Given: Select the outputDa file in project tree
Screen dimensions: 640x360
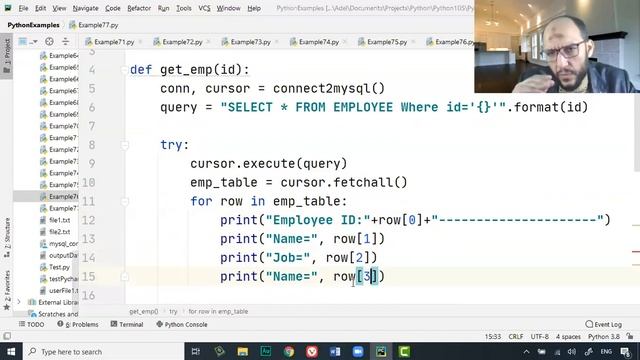Looking at the screenshot, I should [x=58, y=256].
